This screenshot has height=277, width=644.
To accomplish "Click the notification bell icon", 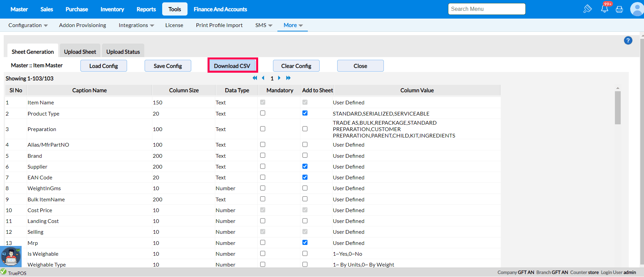I will (x=604, y=9).
